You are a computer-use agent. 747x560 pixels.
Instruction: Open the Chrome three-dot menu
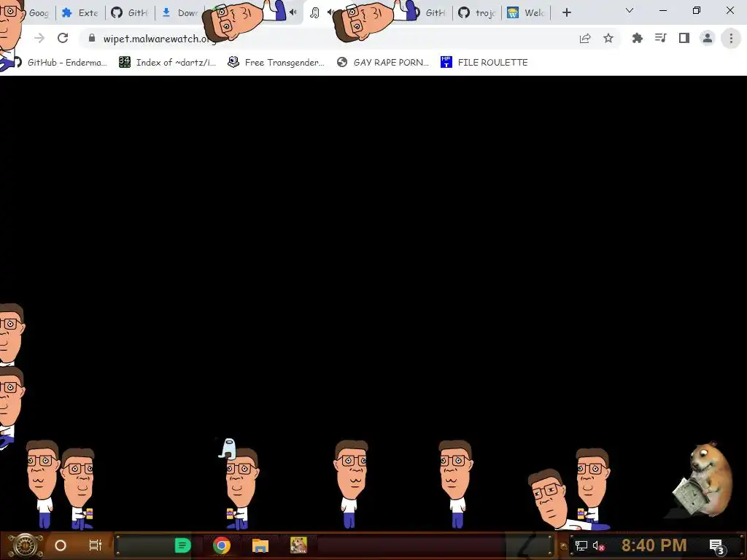[x=731, y=38]
